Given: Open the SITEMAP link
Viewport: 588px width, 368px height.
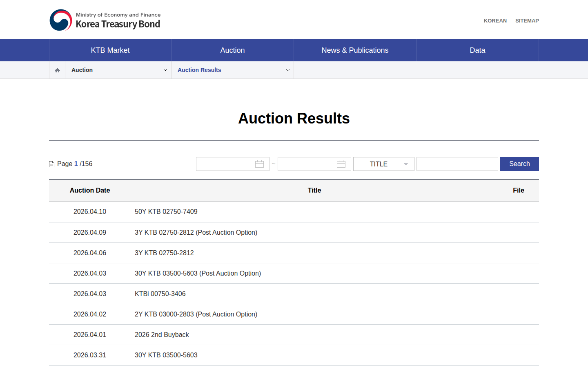Looking at the screenshot, I should tap(527, 21).
